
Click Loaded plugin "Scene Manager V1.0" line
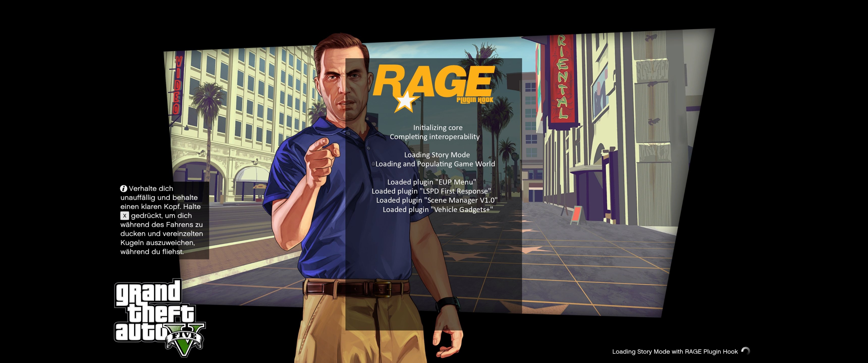coord(436,200)
